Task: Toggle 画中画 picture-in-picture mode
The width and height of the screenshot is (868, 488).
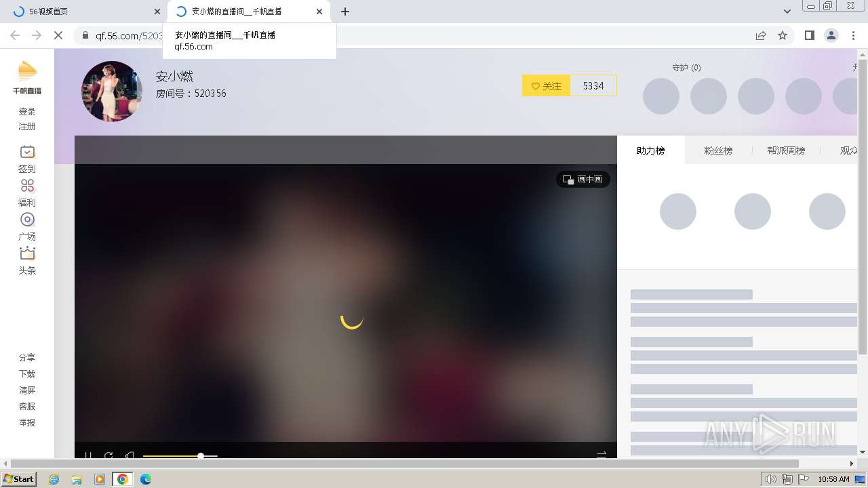Action: pos(583,179)
